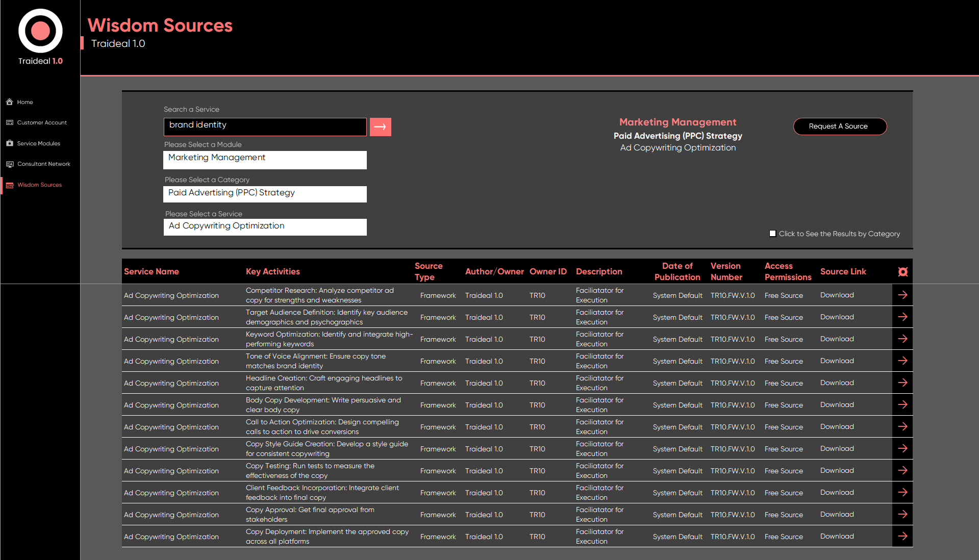Open arrow for Tone of Voice Alignment row

(x=902, y=361)
